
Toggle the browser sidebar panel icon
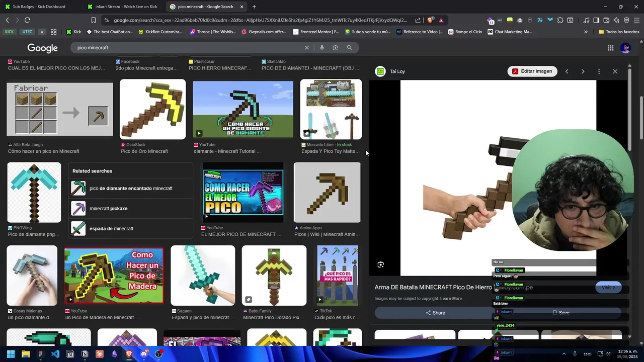pos(596,20)
